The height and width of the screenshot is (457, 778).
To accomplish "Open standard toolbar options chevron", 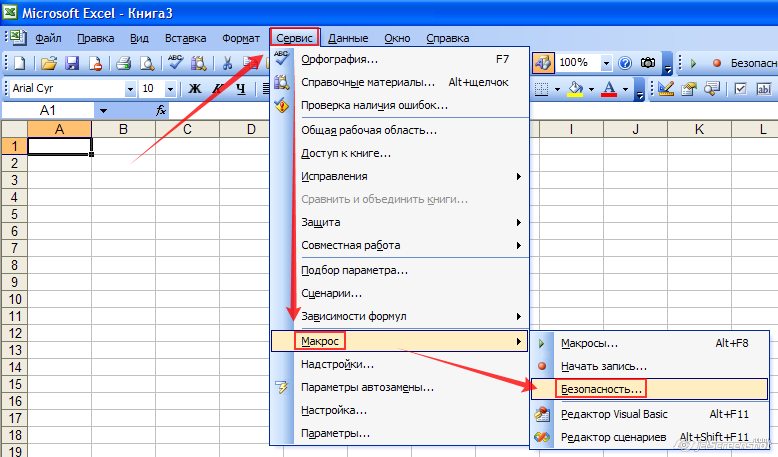I will [x=668, y=65].
